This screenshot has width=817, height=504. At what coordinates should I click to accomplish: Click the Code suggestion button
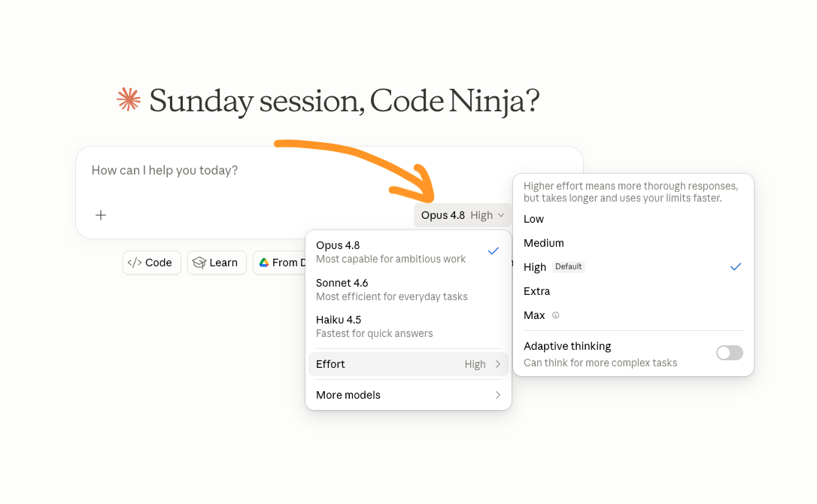(152, 263)
